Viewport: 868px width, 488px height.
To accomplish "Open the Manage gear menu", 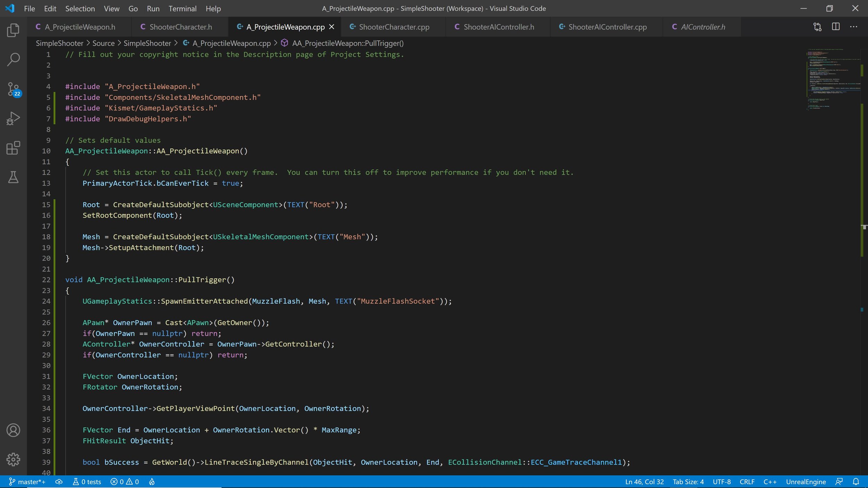I will tap(13, 459).
